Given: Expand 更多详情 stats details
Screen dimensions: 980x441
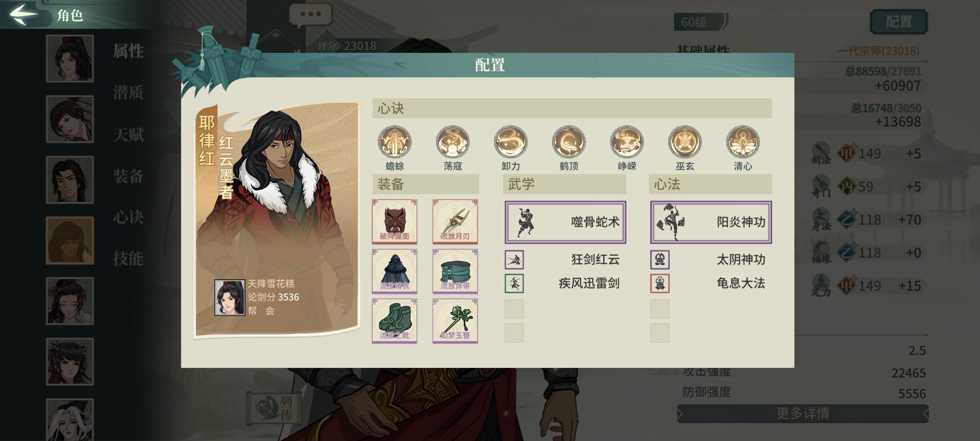Looking at the screenshot, I should pyautogui.click(x=803, y=413).
